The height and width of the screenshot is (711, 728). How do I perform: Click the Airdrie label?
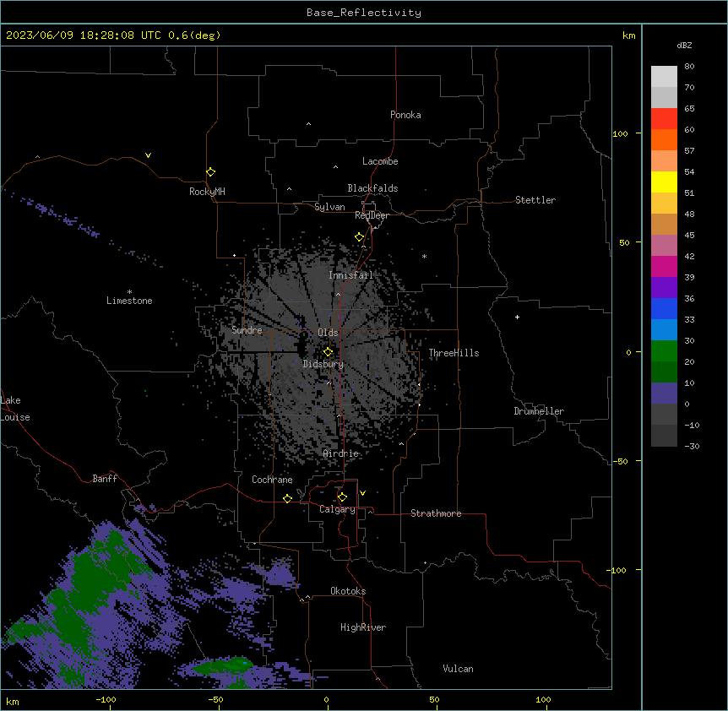341,453
